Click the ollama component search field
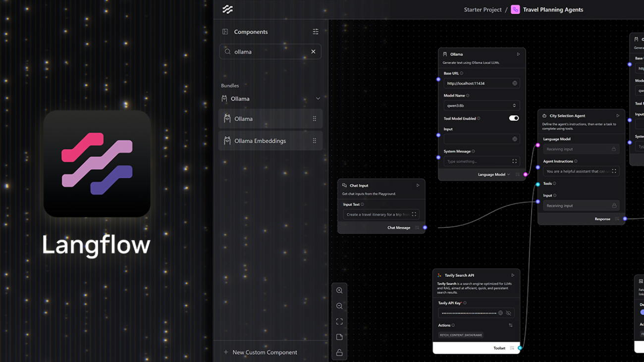Viewport: 644px width, 362px height. [270, 52]
